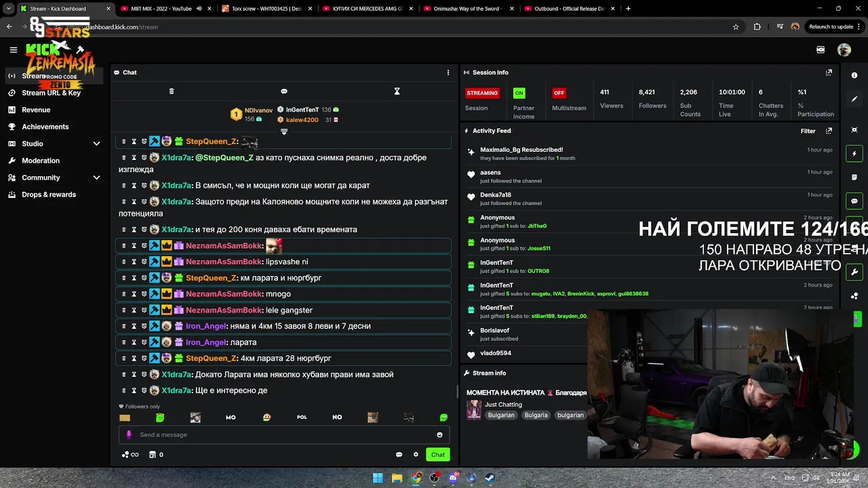Click the hourglass icon in chat toolbar
Image resolution: width=868 pixels, height=488 pixels.
point(397,91)
